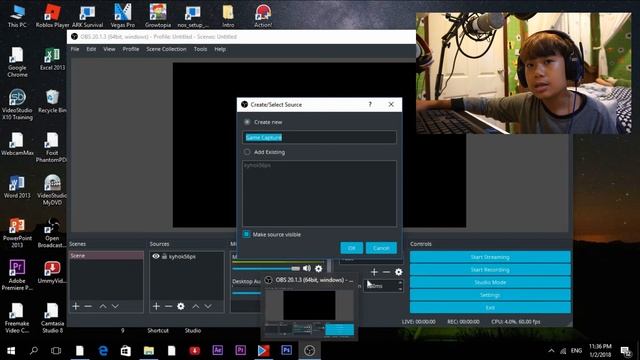640x360 pixels.
Task: Adjust the Desktop Audio volume slider
Action: (247, 293)
